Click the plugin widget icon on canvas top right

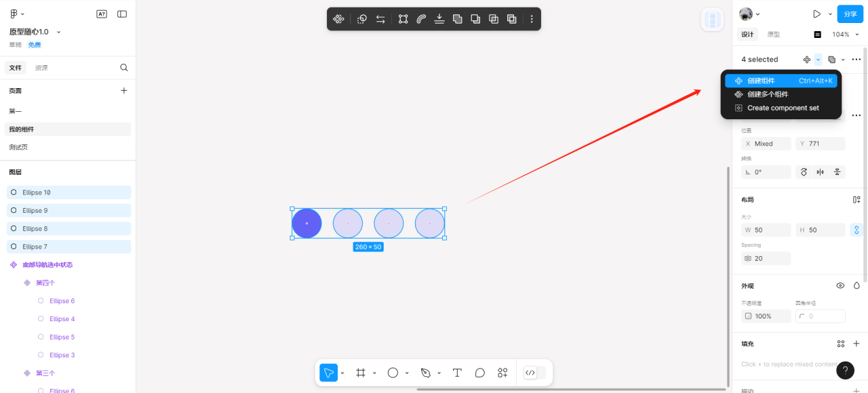pyautogui.click(x=712, y=20)
